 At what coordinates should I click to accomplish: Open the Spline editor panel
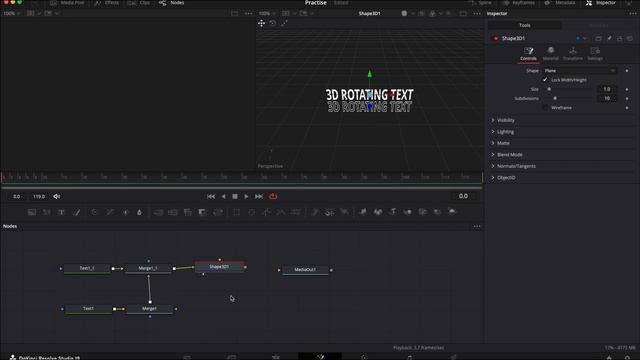481,3
